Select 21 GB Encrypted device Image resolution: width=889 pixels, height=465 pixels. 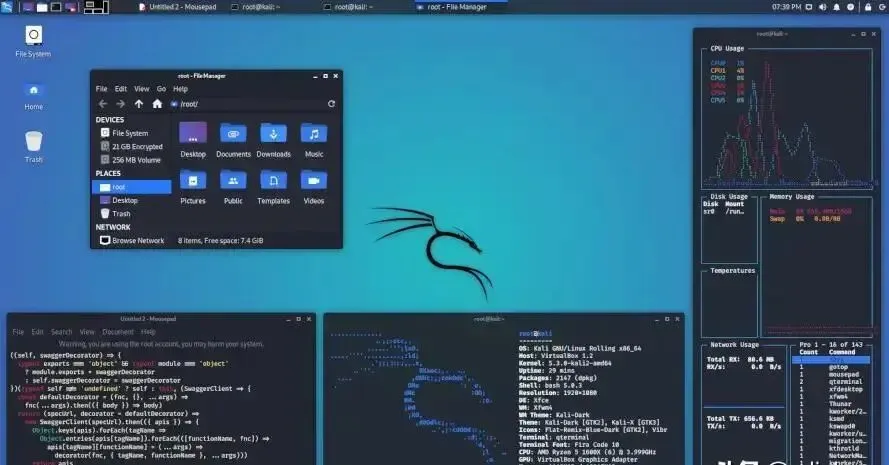point(130,146)
